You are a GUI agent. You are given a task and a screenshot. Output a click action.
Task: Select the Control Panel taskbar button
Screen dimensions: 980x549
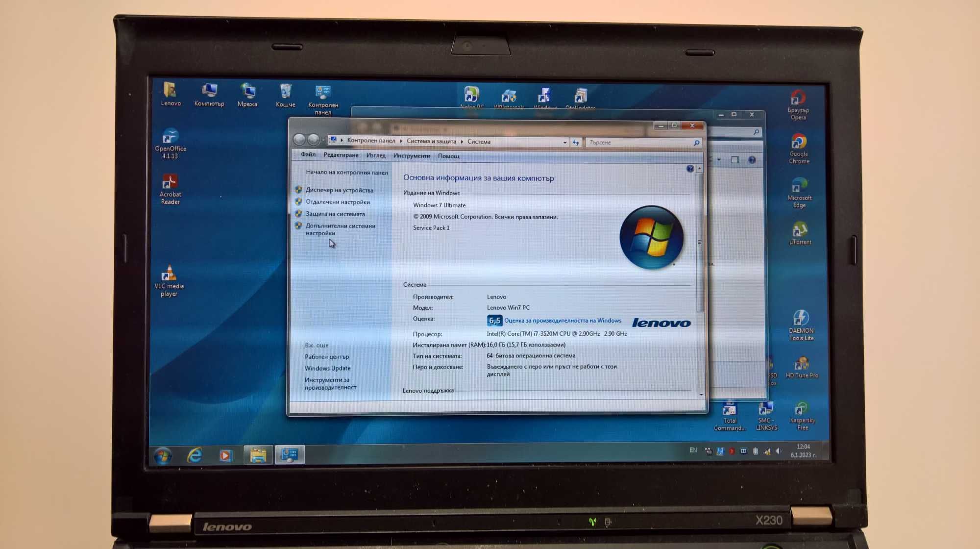(290, 455)
